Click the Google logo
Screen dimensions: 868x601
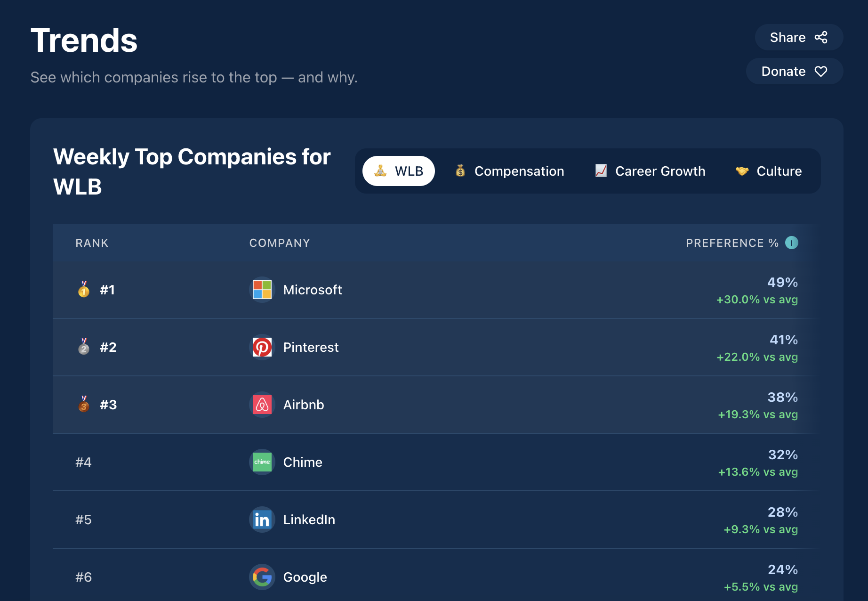coord(262,577)
